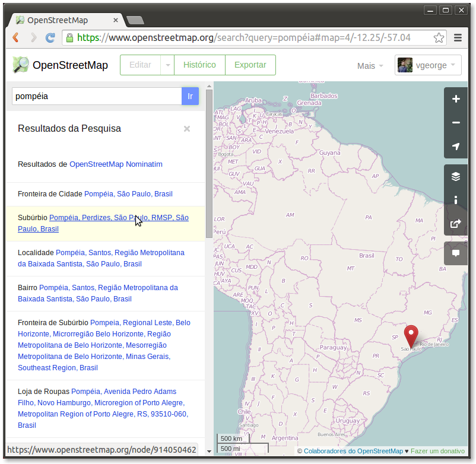Close the search results panel
This screenshot has height=464, width=476.
pyautogui.click(x=187, y=129)
